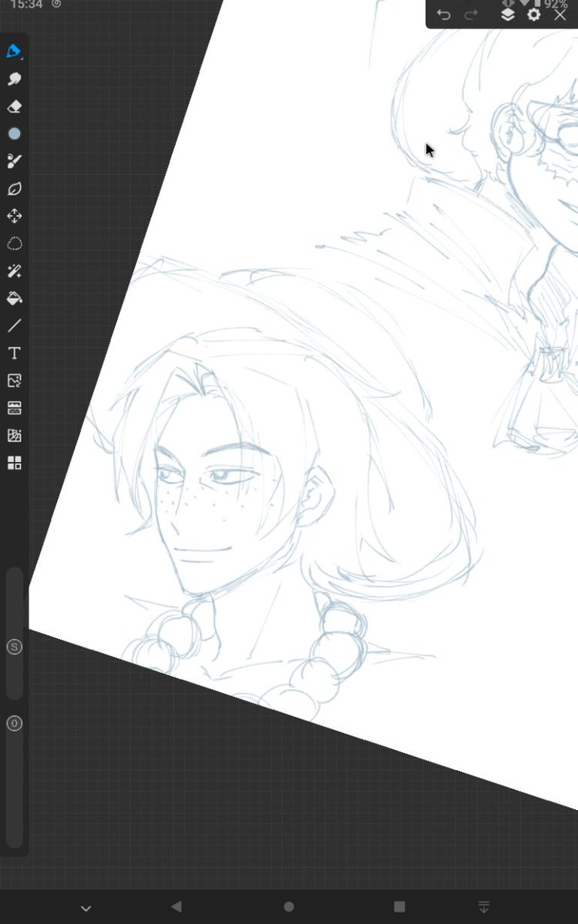Close the top-right toolbar with X
The width and height of the screenshot is (578, 924).
tap(560, 15)
